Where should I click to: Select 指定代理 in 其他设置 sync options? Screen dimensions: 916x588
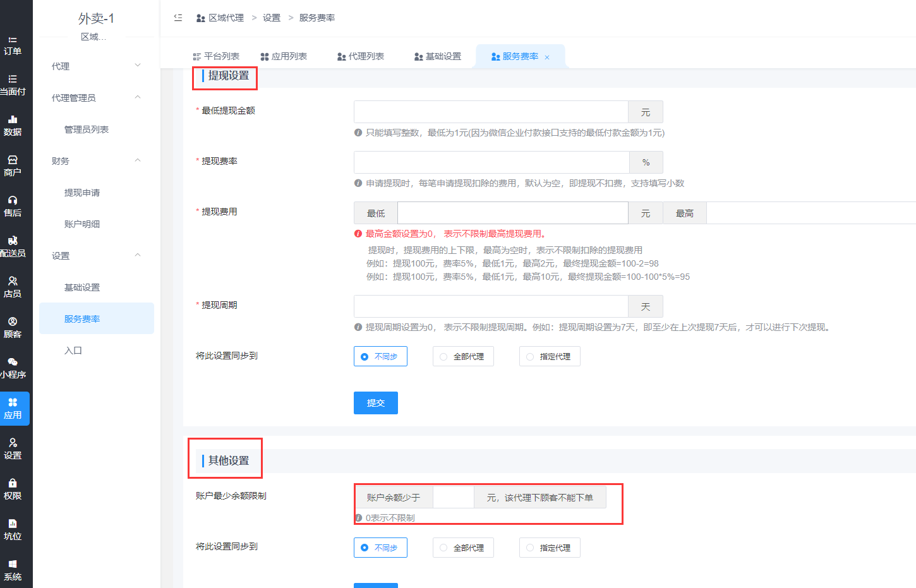[550, 548]
